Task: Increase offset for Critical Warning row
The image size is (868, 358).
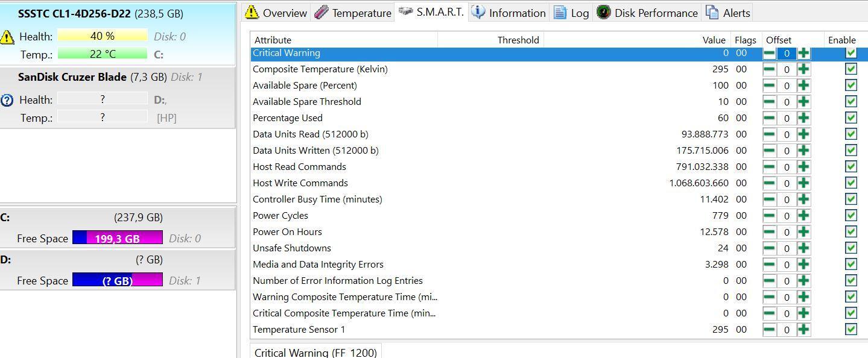Action: click(803, 54)
